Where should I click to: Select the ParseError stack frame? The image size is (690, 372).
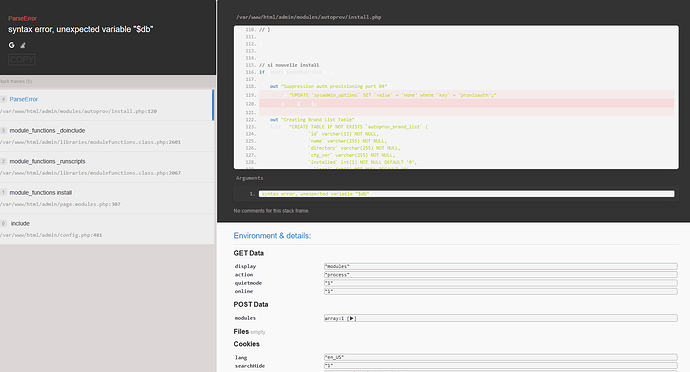(106, 105)
